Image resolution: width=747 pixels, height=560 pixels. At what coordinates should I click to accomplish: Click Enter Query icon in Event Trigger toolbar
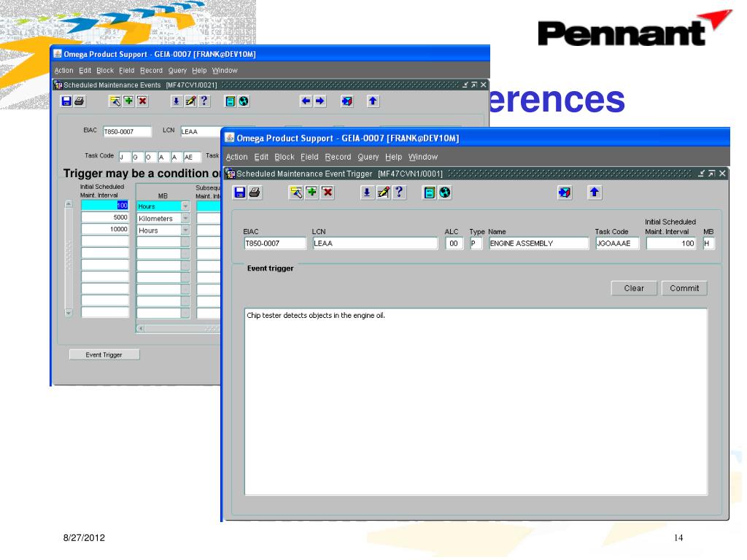pyautogui.click(x=296, y=192)
